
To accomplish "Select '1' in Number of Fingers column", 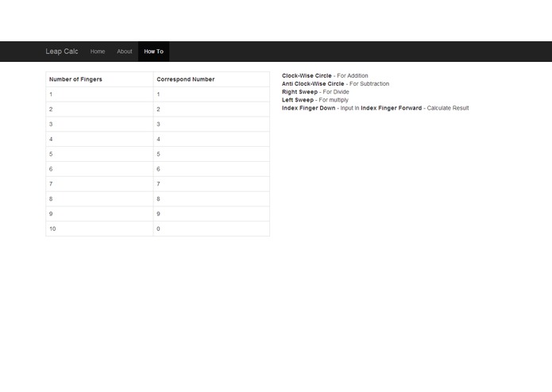I will [99, 94].
